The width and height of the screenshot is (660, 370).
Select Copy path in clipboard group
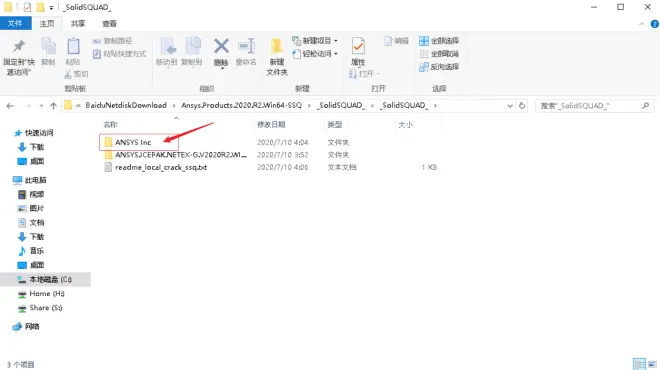112,41
